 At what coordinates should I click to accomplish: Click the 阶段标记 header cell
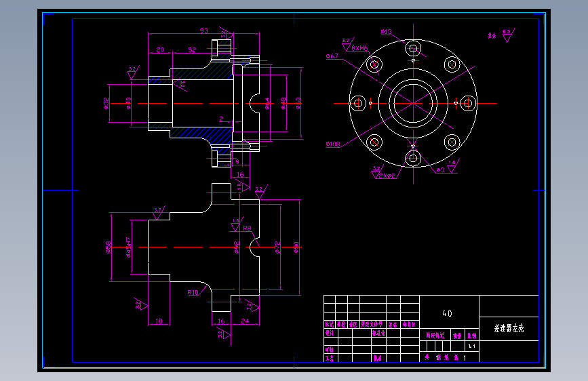(x=435, y=336)
